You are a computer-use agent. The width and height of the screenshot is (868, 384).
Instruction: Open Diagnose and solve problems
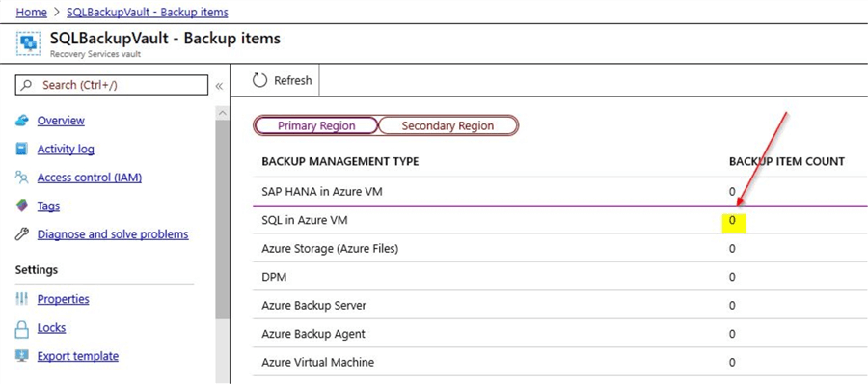pos(113,235)
